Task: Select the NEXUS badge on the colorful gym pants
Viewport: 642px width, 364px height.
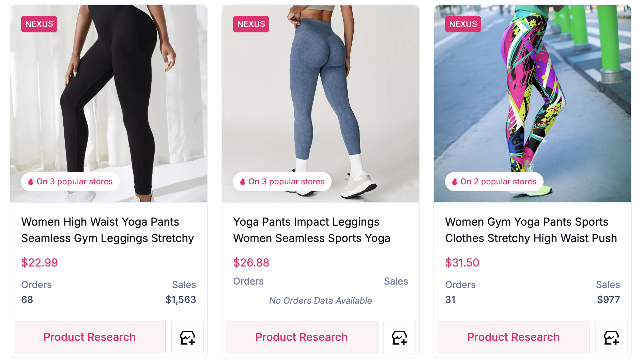Action: (x=463, y=24)
